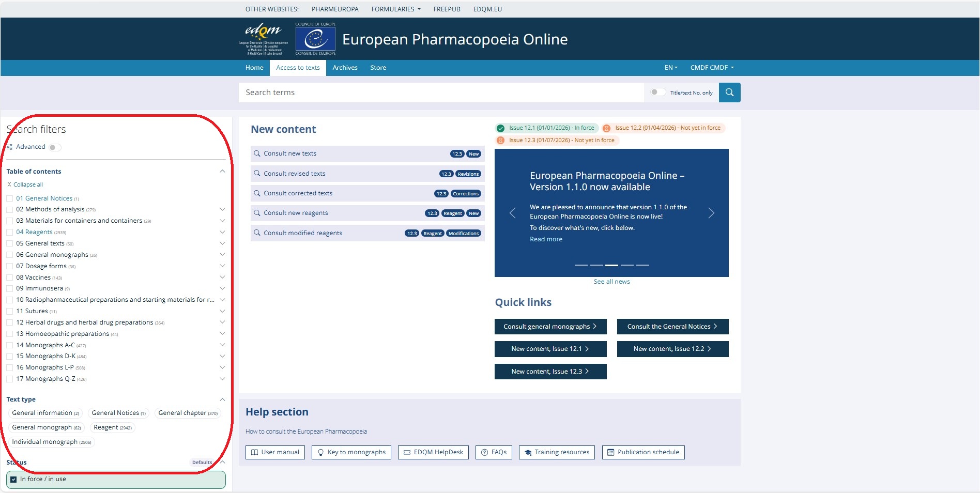Expand the 04 Reagents tree node
Screen dimensions: 980x493
click(222, 232)
